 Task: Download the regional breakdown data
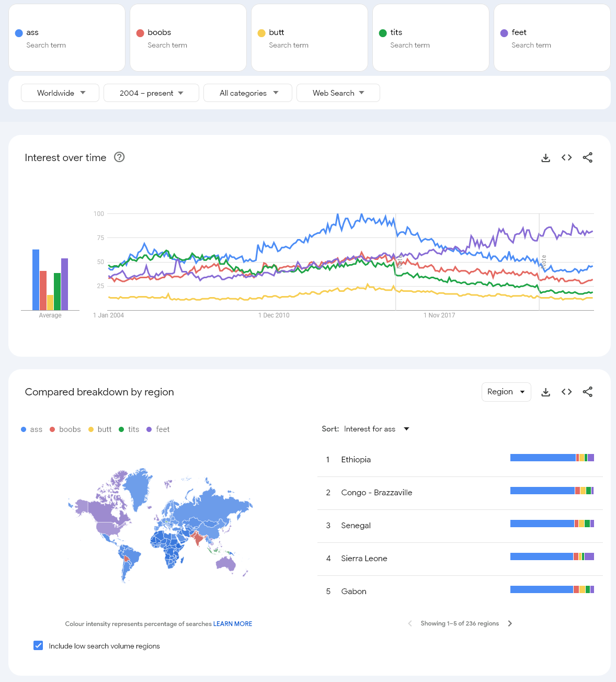(x=545, y=392)
